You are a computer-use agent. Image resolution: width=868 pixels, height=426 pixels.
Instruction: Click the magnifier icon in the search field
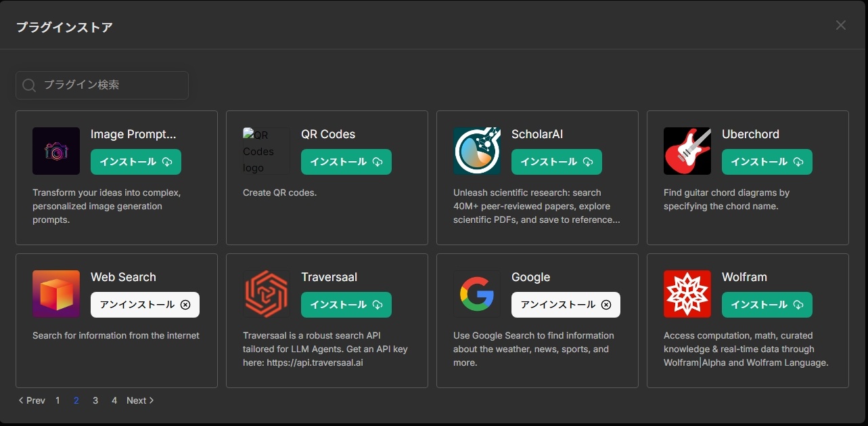pos(29,85)
